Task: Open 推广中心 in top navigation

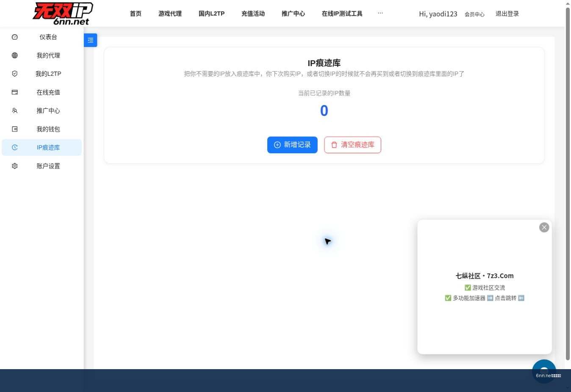Action: (294, 14)
